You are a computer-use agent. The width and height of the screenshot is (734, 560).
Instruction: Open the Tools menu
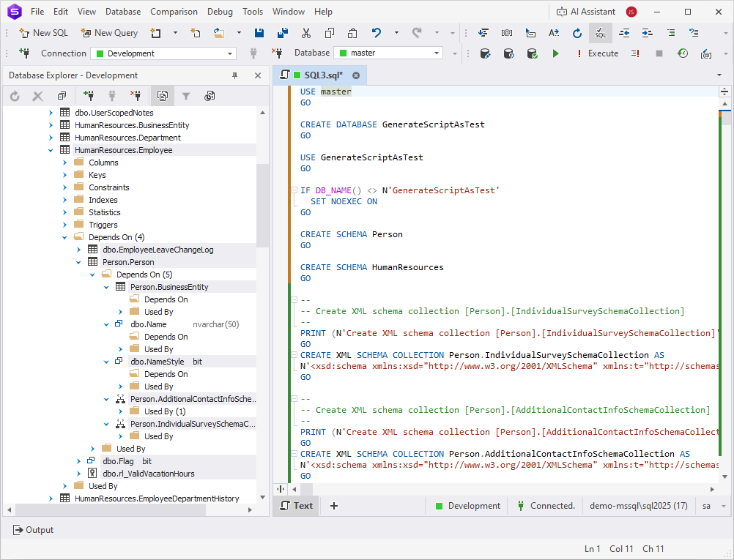pos(253,12)
